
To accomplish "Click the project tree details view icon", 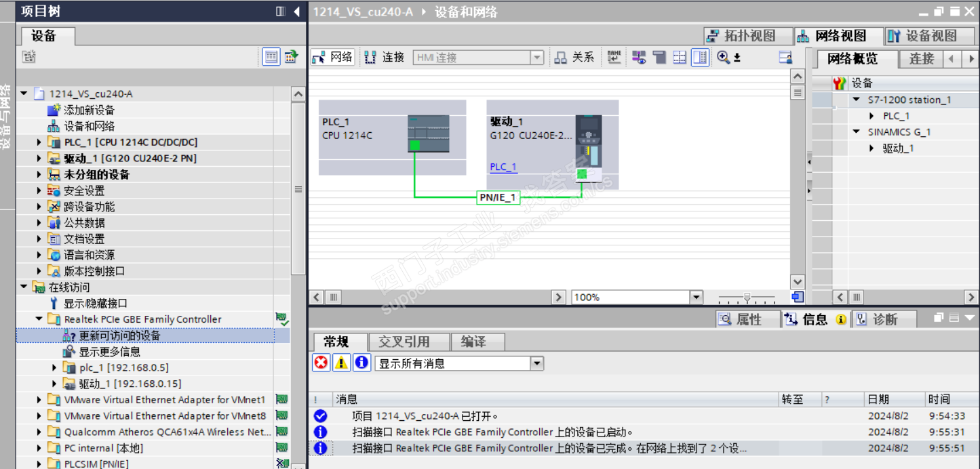I will point(271,57).
